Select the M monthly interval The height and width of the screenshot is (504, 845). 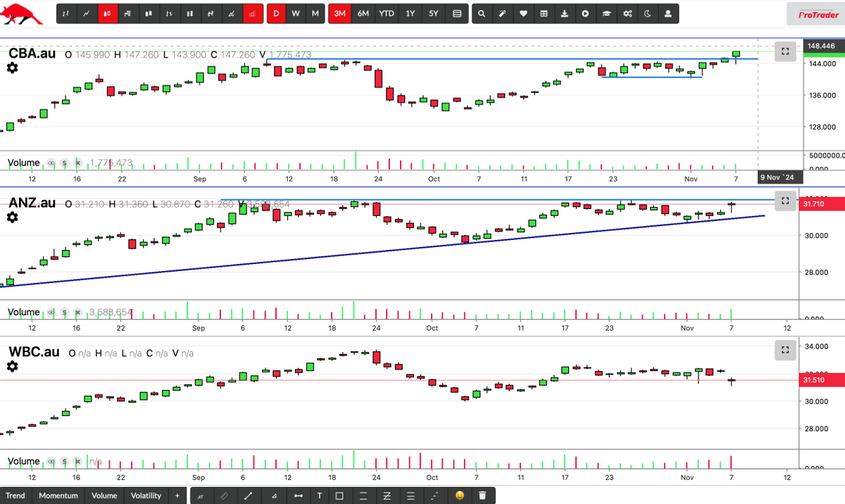tap(315, 13)
